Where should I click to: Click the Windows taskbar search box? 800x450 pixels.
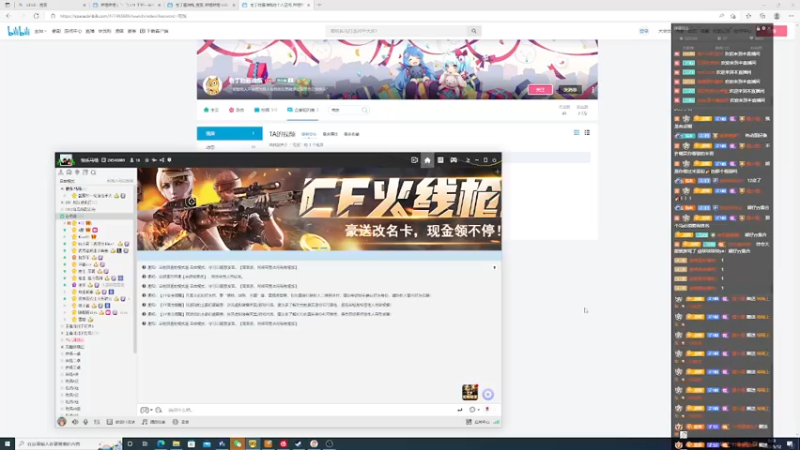(69, 444)
